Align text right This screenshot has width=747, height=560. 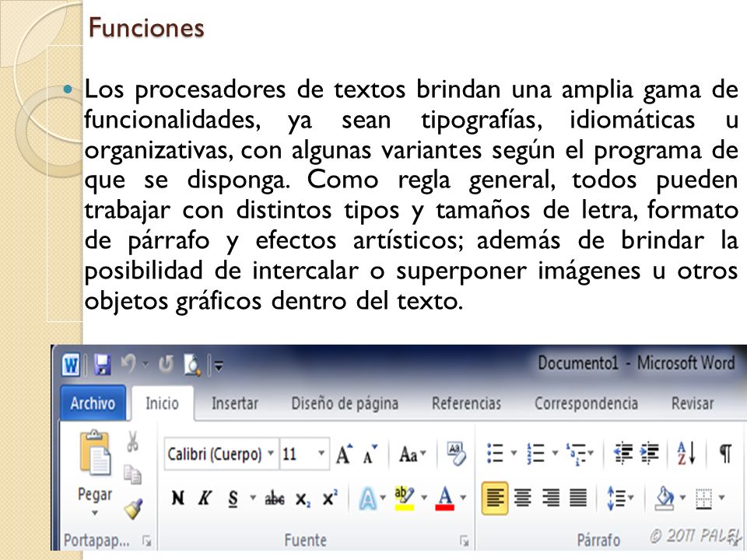pos(551,499)
